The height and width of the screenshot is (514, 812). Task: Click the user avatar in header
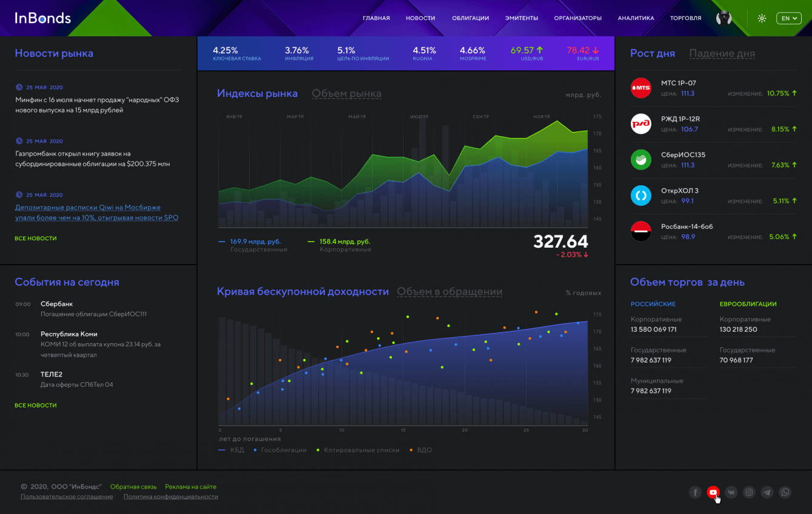coord(724,18)
